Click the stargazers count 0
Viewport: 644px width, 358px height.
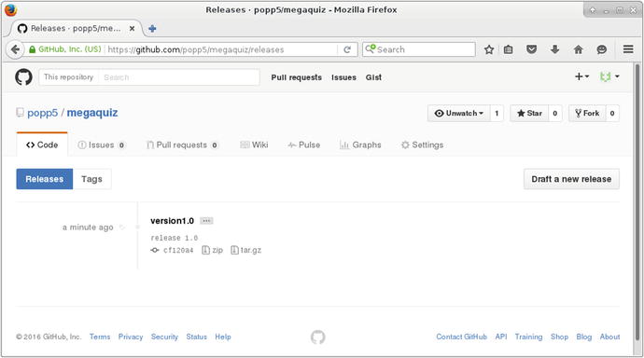(555, 113)
